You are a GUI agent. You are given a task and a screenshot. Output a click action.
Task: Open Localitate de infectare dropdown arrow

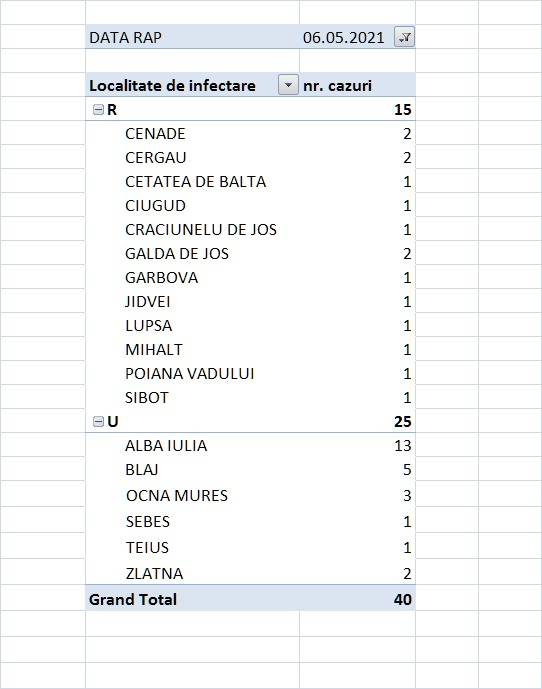(288, 85)
